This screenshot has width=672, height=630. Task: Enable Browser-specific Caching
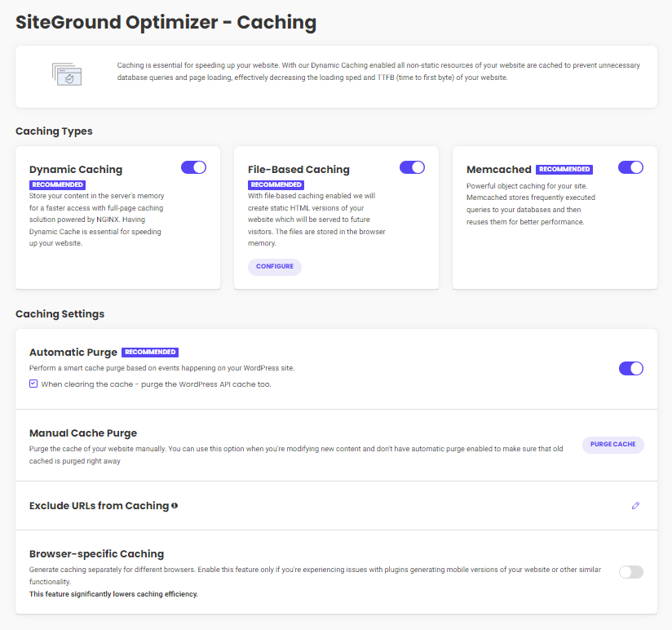click(x=630, y=572)
